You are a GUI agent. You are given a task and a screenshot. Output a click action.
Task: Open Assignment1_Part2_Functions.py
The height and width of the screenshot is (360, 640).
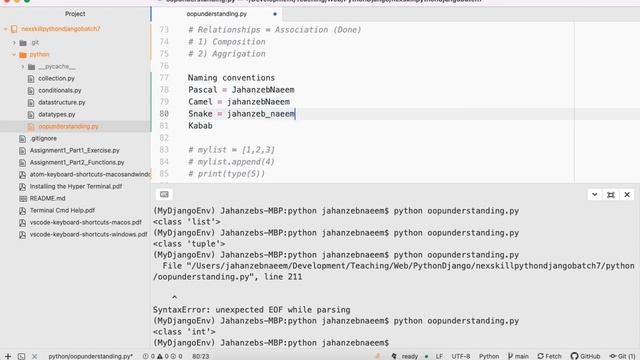77,162
